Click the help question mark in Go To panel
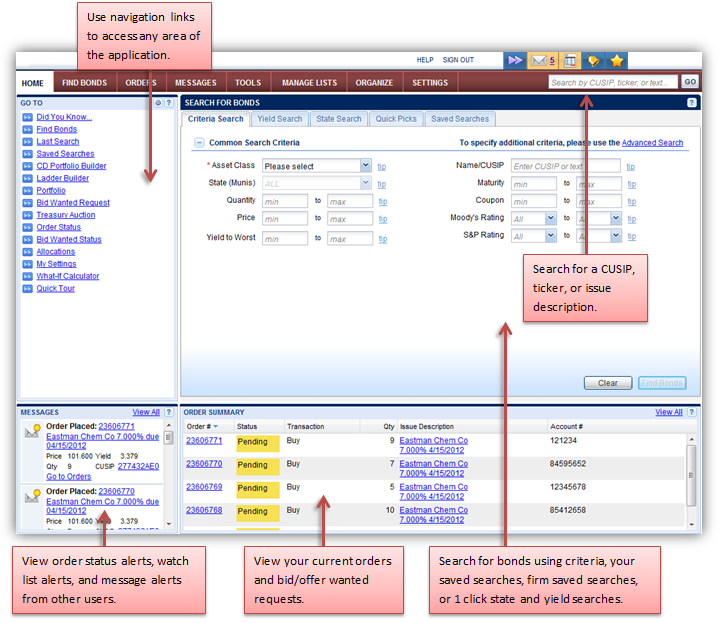 [169, 103]
